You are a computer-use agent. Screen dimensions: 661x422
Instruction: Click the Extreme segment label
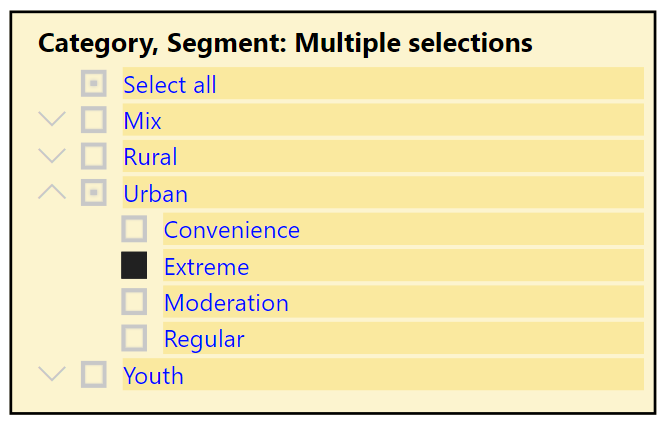pyautogui.click(x=207, y=267)
